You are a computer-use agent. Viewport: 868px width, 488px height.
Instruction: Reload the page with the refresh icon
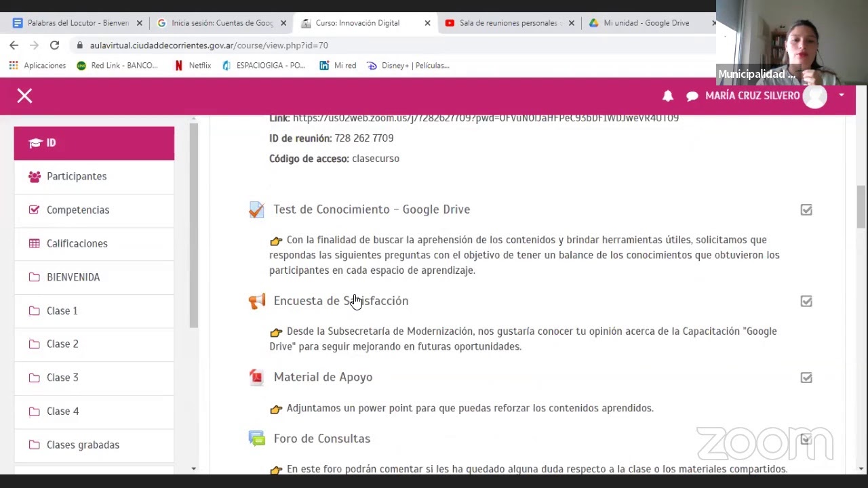pos(54,45)
